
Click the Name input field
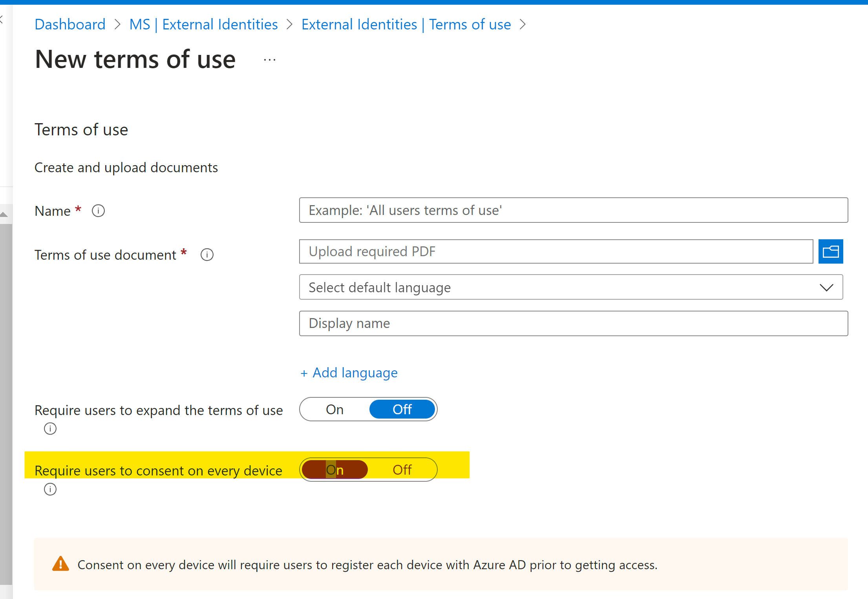[573, 210]
